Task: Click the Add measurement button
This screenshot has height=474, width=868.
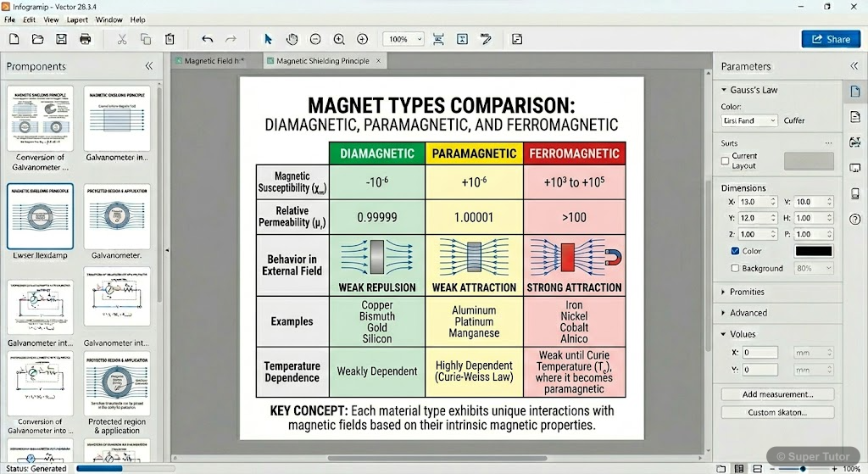Action: [x=778, y=394]
